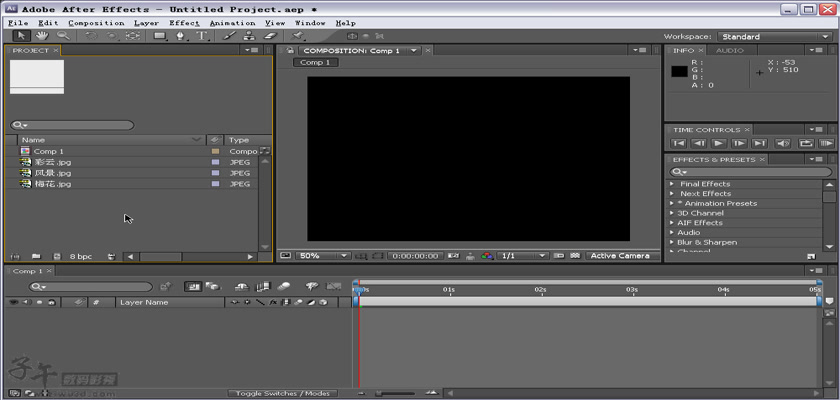840x400 pixels.
Task: Toggle the transparency grid checkerboard icon
Action: click(x=575, y=256)
